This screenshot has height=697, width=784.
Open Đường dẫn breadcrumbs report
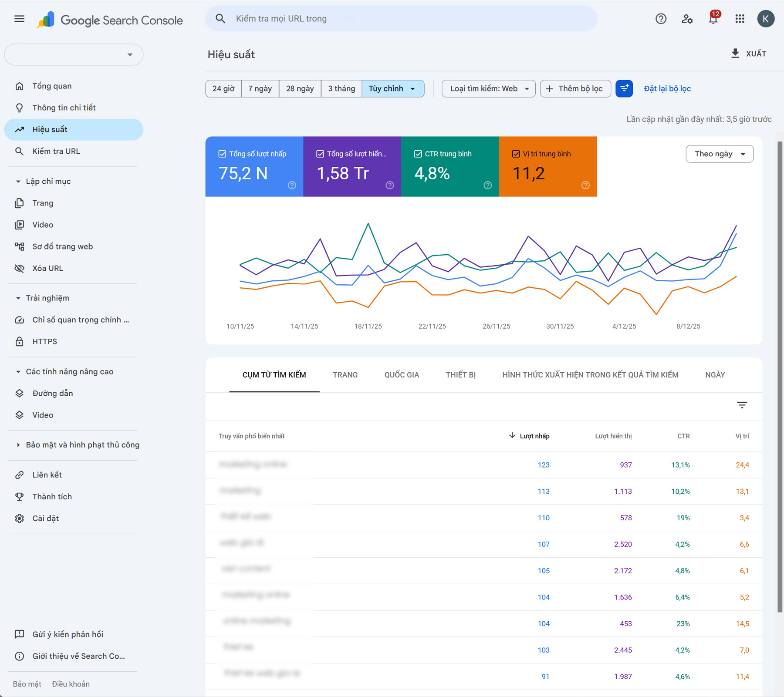pos(74,394)
